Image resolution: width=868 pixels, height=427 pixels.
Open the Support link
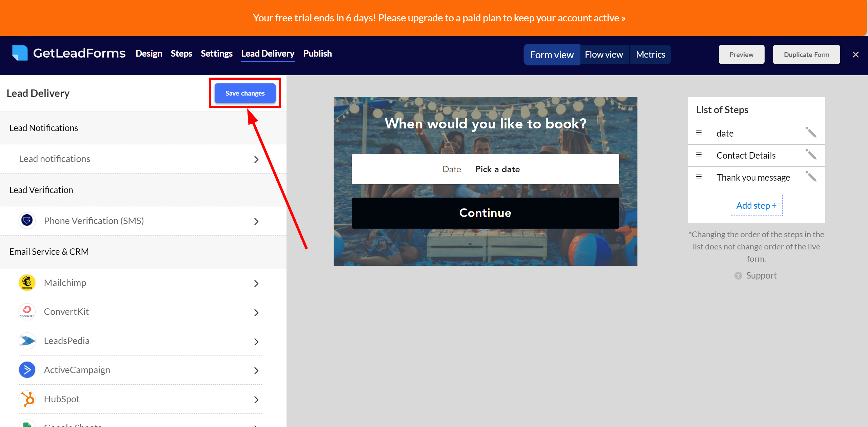pyautogui.click(x=761, y=276)
